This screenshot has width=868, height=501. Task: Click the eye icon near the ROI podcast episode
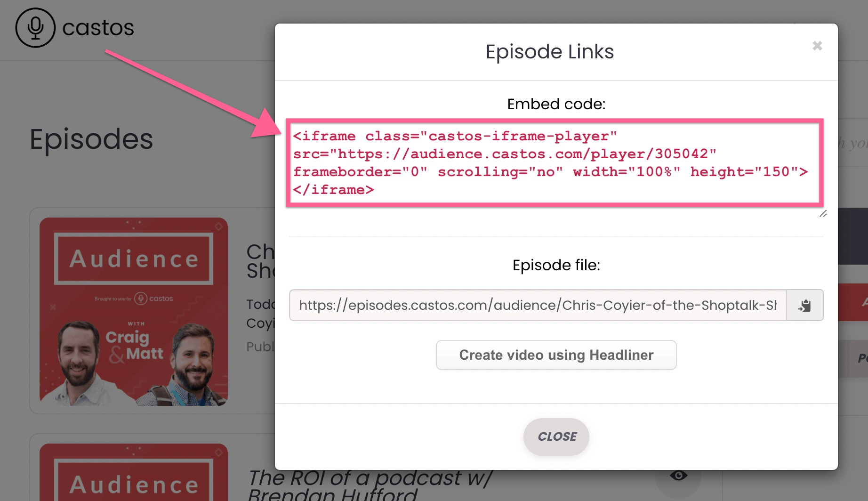(678, 476)
